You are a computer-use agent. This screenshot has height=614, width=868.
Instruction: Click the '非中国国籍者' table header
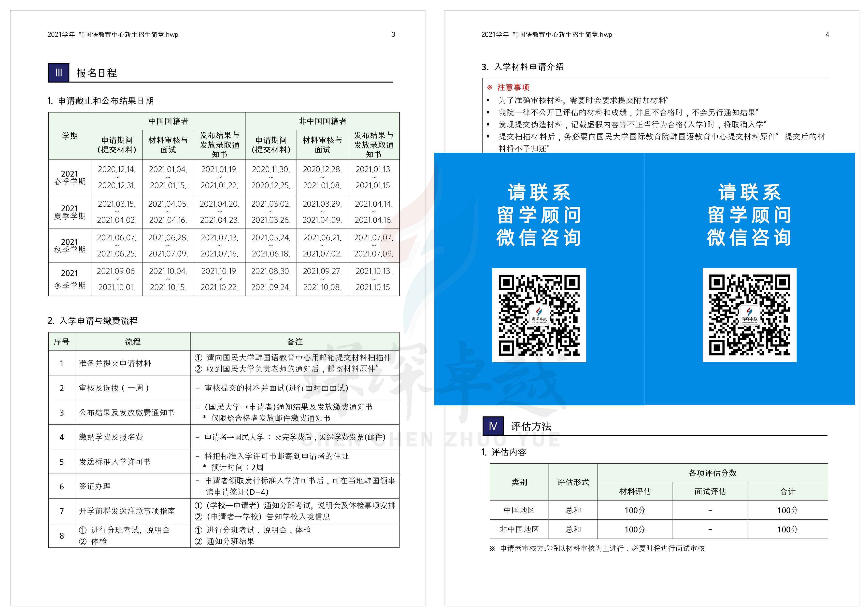[322, 121]
